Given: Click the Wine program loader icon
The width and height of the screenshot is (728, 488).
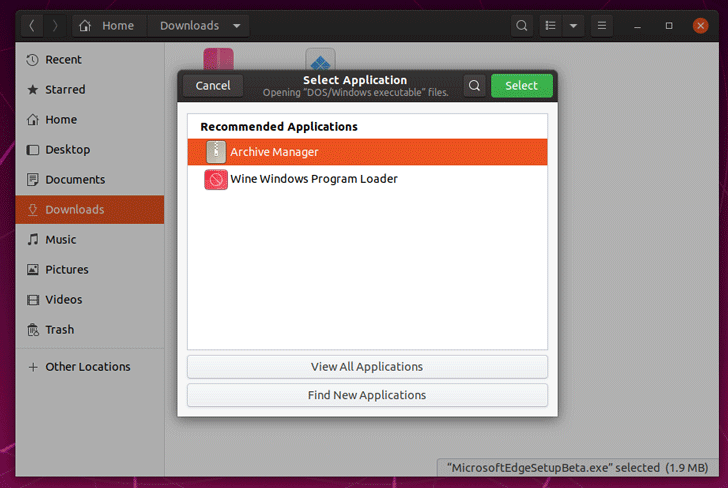Looking at the screenshot, I should (216, 180).
